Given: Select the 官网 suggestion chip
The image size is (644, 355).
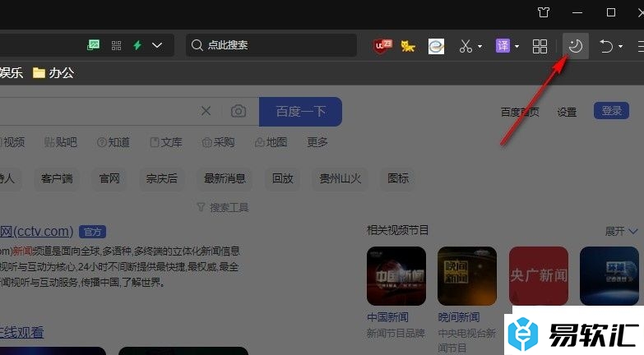Looking at the screenshot, I should (109, 178).
